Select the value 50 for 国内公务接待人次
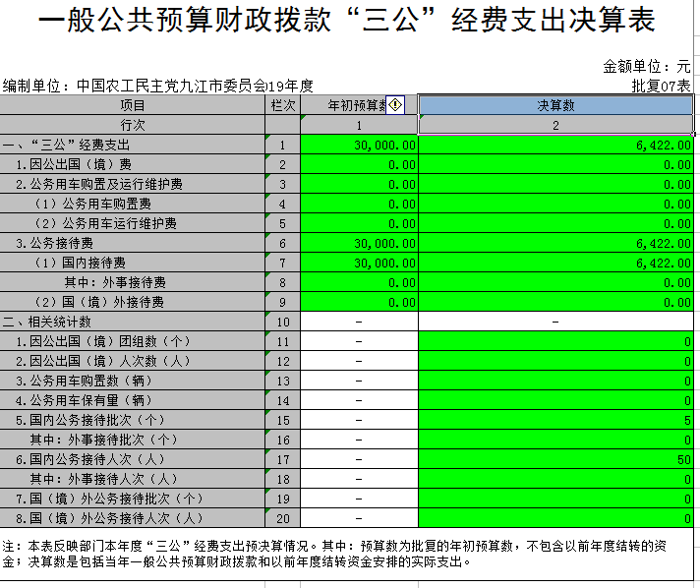The width and height of the screenshot is (700, 588). (555, 459)
